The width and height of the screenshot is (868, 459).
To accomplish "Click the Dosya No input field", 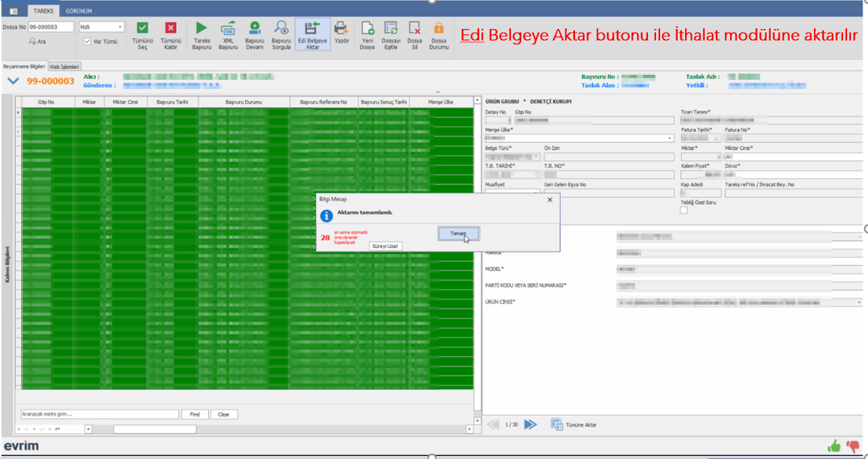I will coord(52,27).
